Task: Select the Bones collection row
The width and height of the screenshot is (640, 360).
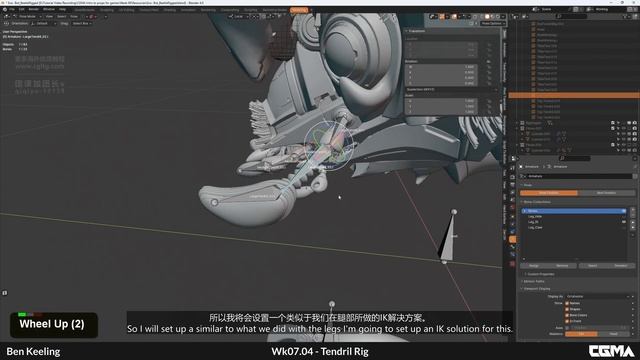Action: tap(573, 211)
